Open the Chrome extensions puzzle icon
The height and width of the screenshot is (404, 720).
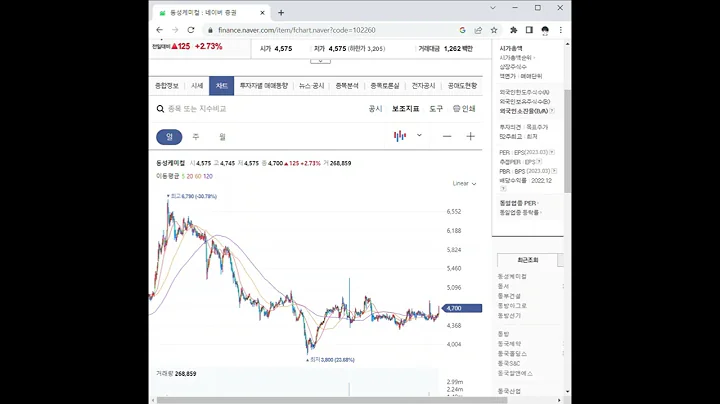513,30
